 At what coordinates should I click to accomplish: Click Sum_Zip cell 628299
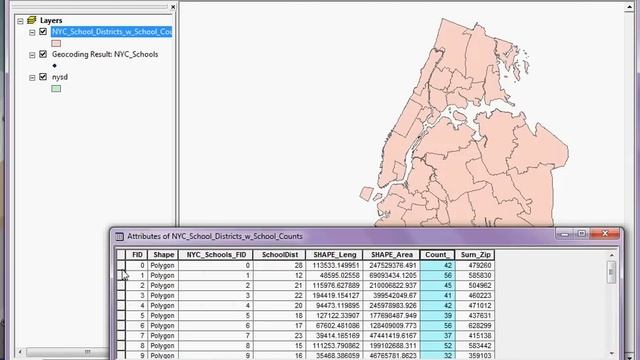[475, 326]
